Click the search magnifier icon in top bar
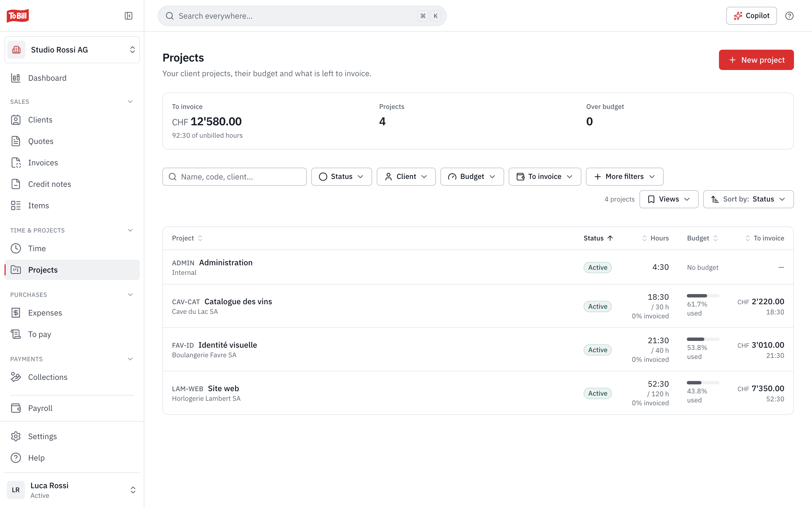The image size is (812, 508). pyautogui.click(x=170, y=16)
